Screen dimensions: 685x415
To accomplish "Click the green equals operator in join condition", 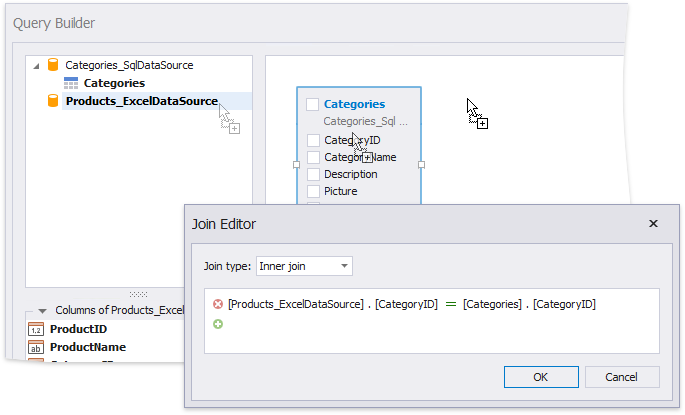I will click(x=450, y=304).
